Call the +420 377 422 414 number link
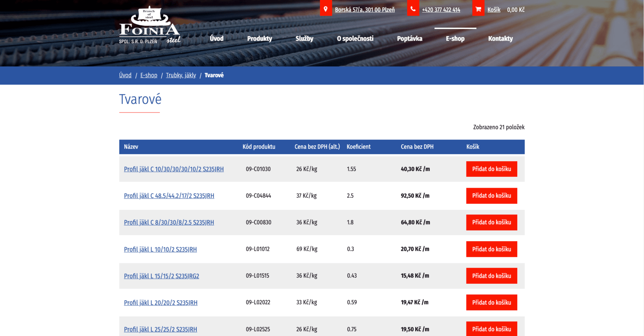 tap(441, 10)
